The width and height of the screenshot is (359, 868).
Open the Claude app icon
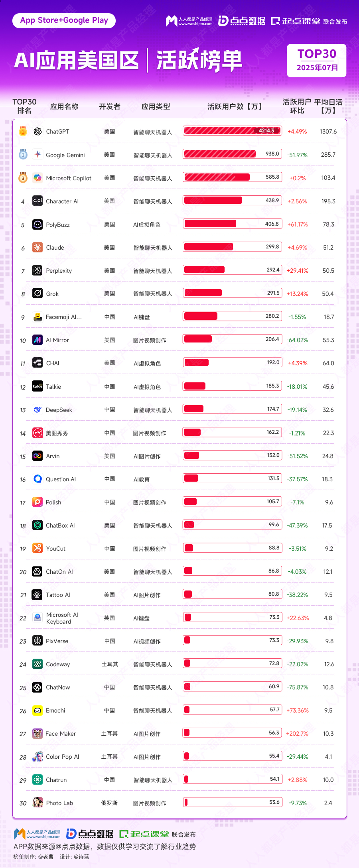pos(37,247)
